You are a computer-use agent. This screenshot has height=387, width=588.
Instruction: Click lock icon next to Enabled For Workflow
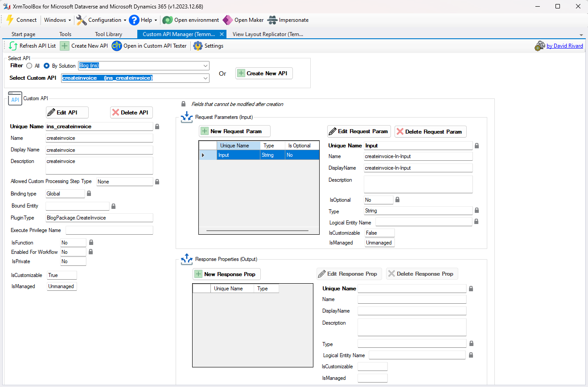coord(91,252)
